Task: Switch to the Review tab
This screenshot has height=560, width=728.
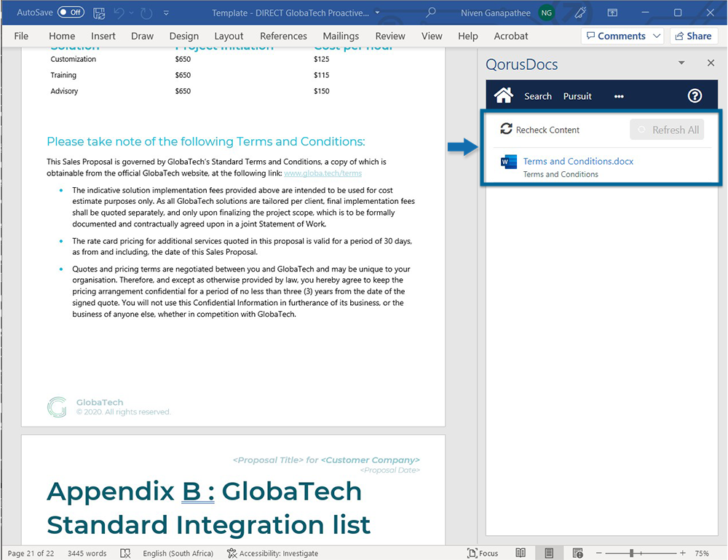Action: (x=390, y=36)
